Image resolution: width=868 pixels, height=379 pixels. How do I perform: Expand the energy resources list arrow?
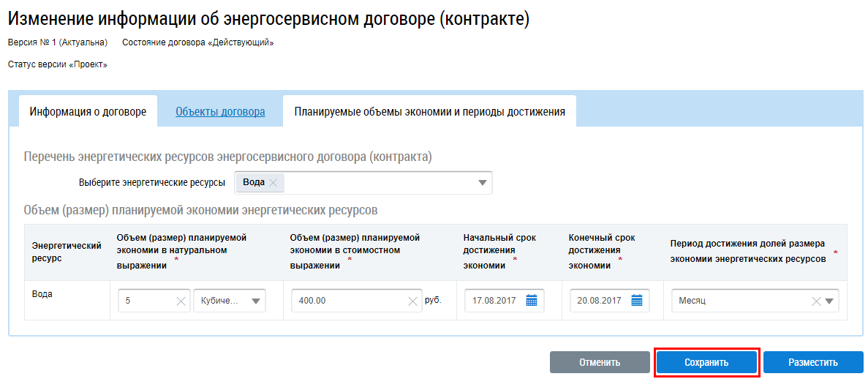pyautogui.click(x=482, y=183)
